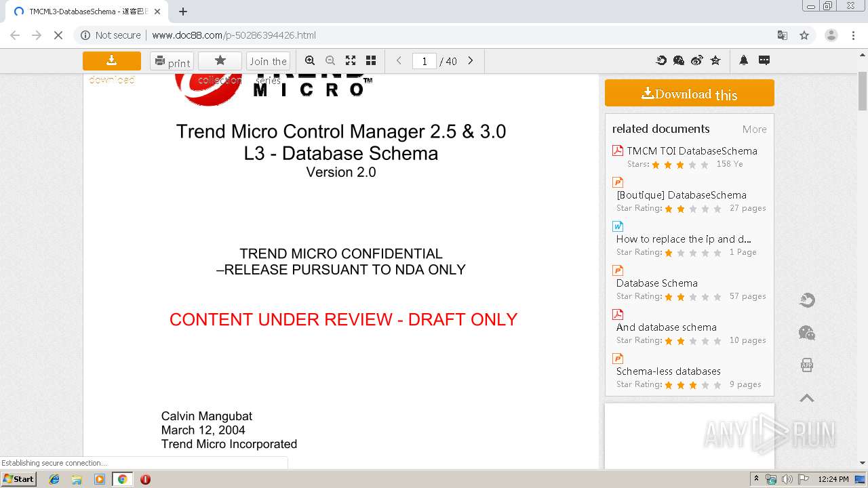Screen dimensions: 868x488
Task: Click the volume icon in system tray
Action: click(x=787, y=479)
